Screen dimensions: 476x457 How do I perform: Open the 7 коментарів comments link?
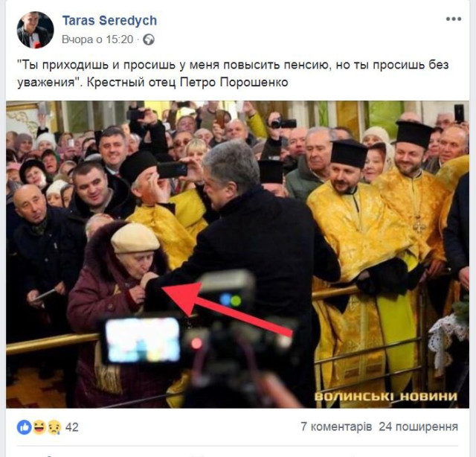coord(336,426)
